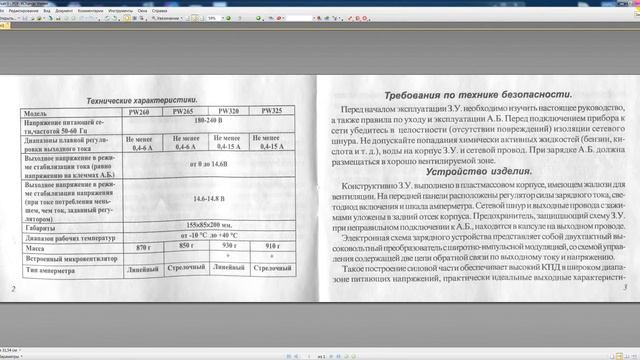
Task: Open the Редактирование menu
Action: tap(23, 11)
